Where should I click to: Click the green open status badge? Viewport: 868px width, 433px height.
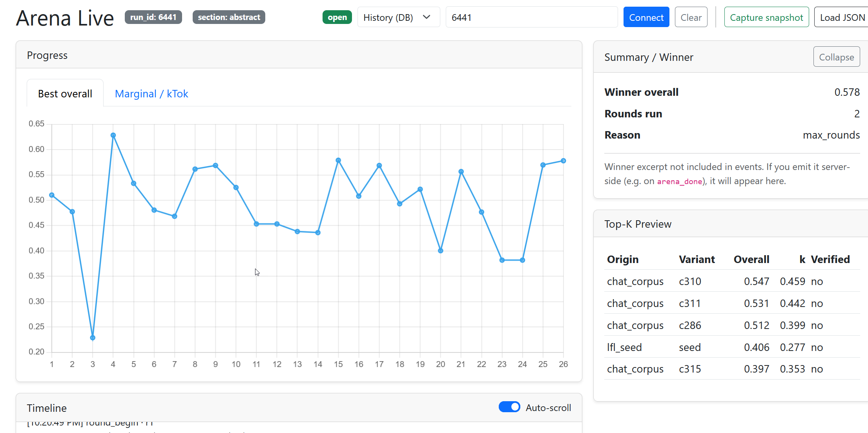[x=337, y=17]
